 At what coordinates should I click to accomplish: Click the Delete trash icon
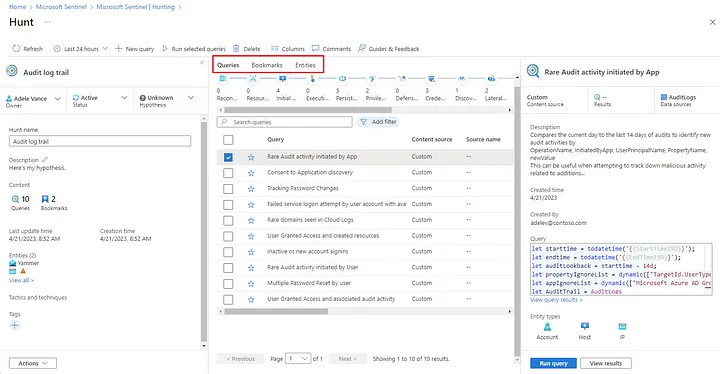tap(236, 48)
